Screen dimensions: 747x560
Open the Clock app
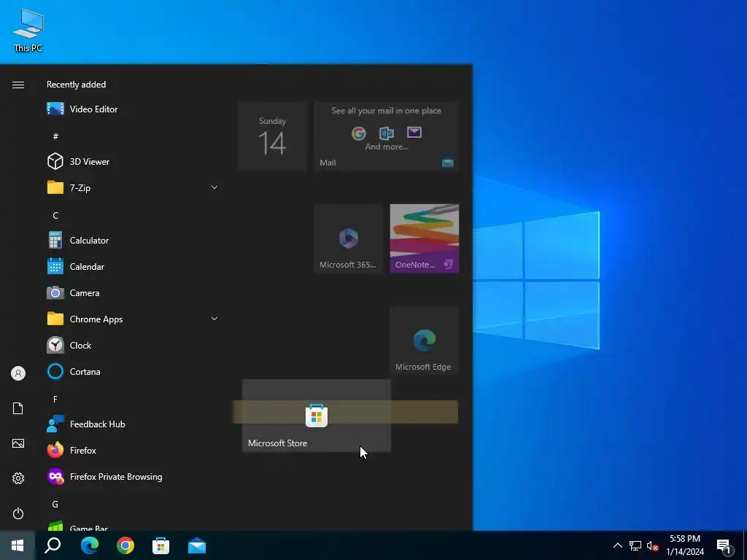tap(132, 345)
